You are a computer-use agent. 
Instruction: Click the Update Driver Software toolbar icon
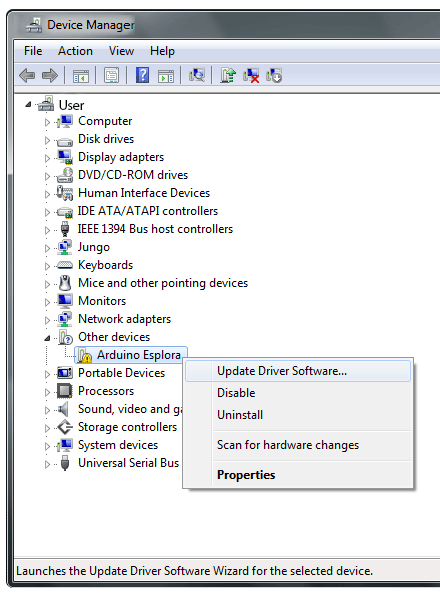click(x=228, y=75)
